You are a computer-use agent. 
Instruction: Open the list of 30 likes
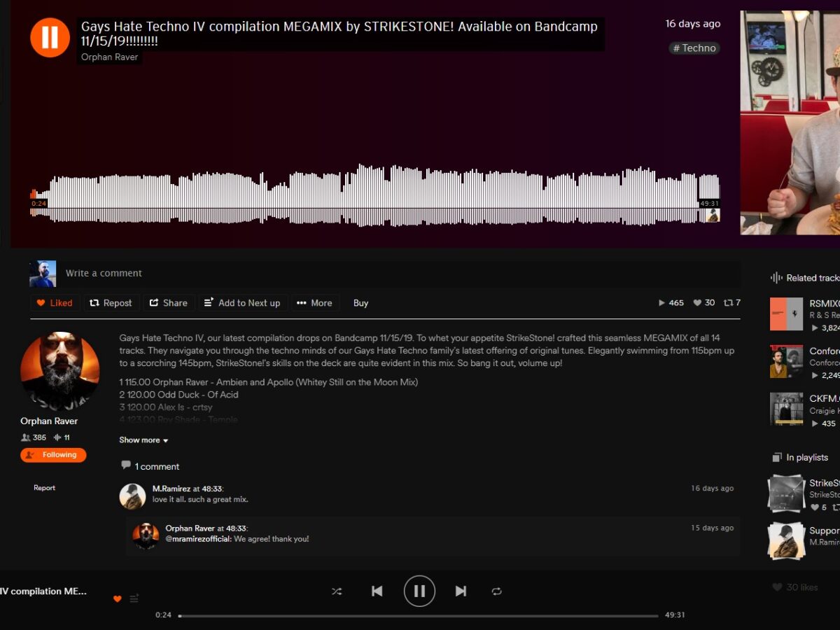click(704, 303)
